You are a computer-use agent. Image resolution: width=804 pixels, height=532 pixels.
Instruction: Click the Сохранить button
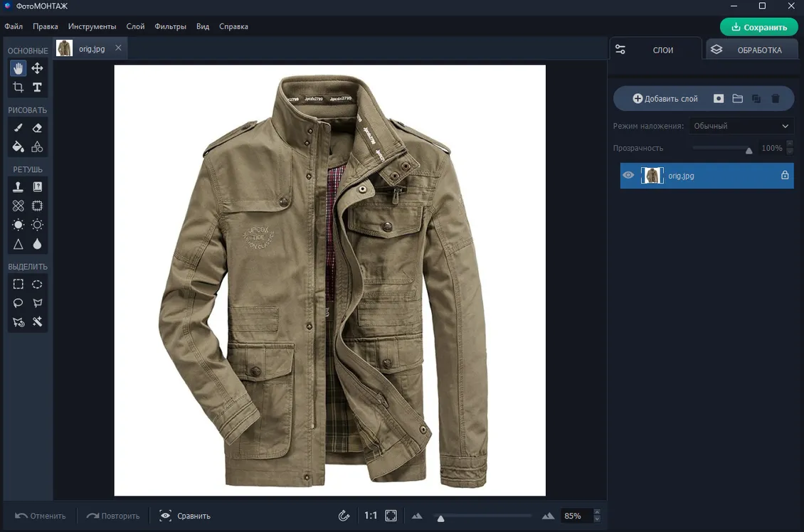[759, 27]
